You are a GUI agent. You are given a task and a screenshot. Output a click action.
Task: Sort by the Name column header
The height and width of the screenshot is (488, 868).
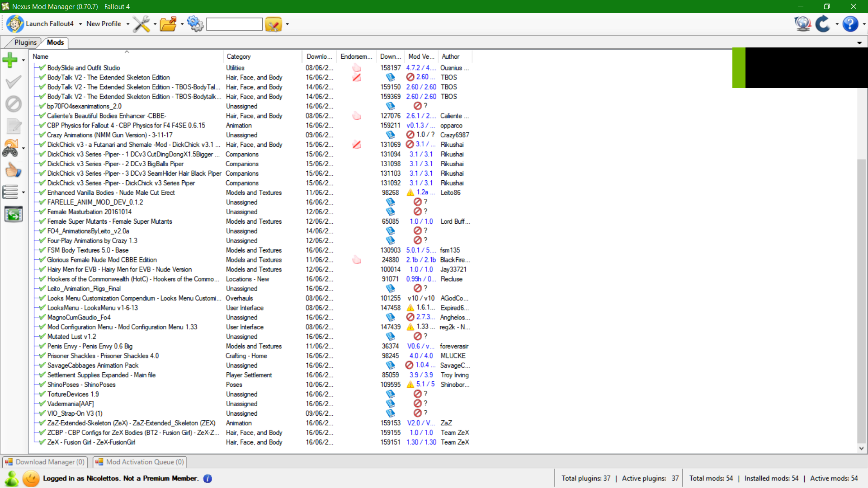[127, 56]
